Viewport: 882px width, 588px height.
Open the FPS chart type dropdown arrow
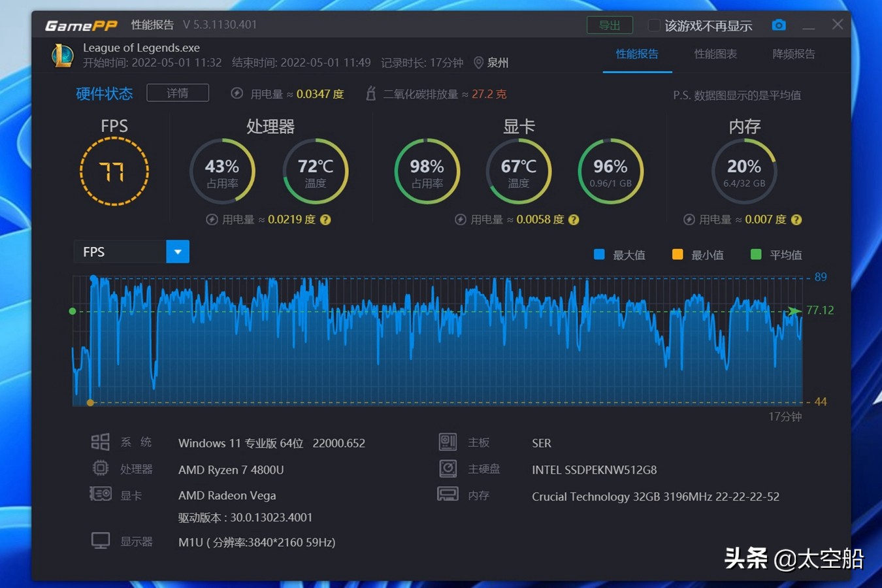(x=178, y=252)
